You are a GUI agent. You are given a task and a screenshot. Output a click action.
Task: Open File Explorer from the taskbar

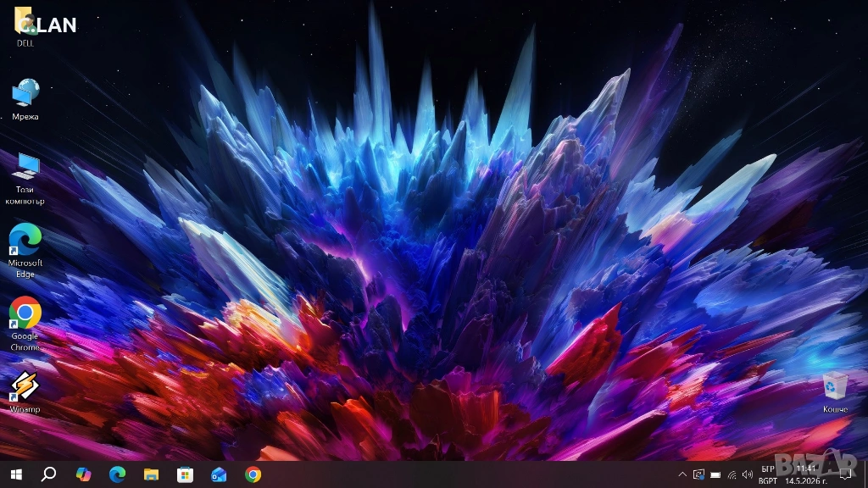(151, 474)
